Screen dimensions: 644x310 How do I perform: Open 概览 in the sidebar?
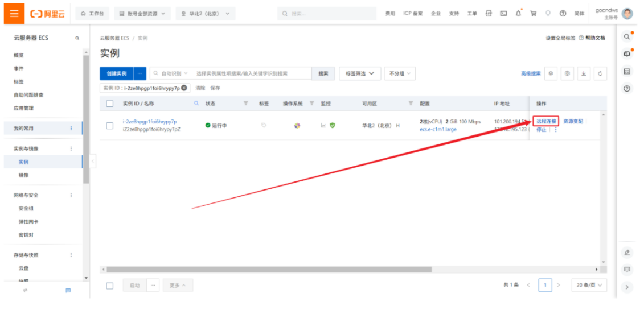point(19,55)
